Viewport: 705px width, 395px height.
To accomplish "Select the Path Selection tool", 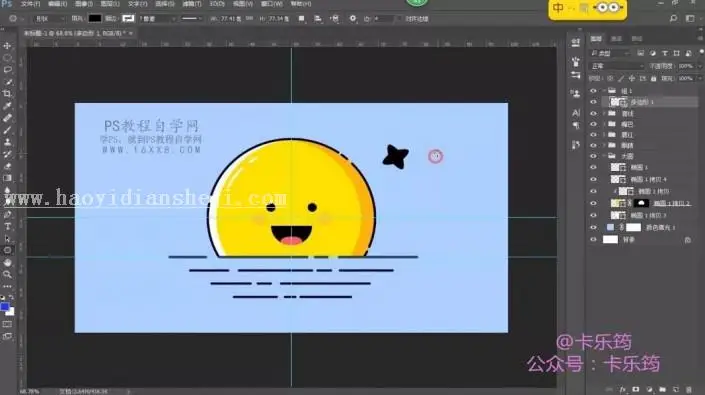I will (7, 239).
